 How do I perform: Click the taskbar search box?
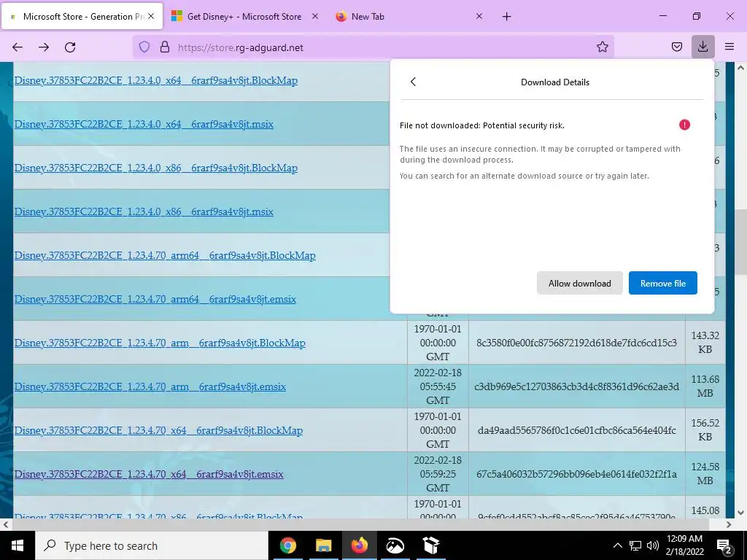click(x=152, y=545)
